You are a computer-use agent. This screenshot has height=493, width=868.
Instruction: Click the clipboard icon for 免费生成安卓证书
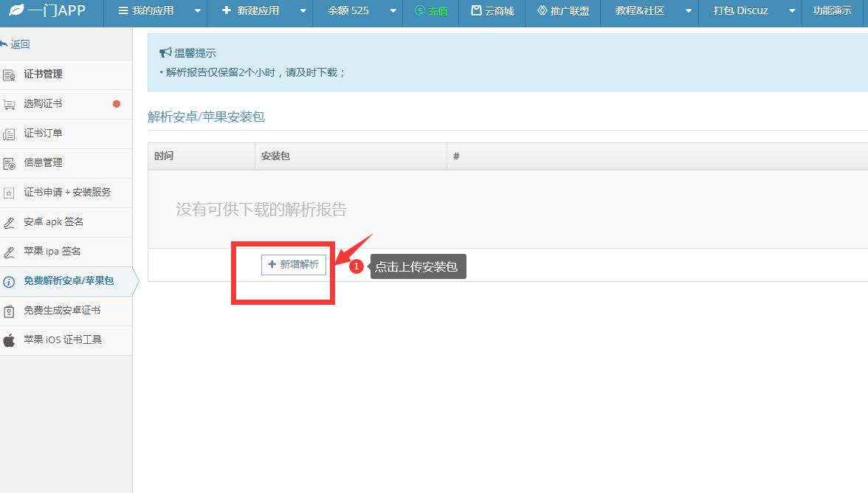point(9,311)
